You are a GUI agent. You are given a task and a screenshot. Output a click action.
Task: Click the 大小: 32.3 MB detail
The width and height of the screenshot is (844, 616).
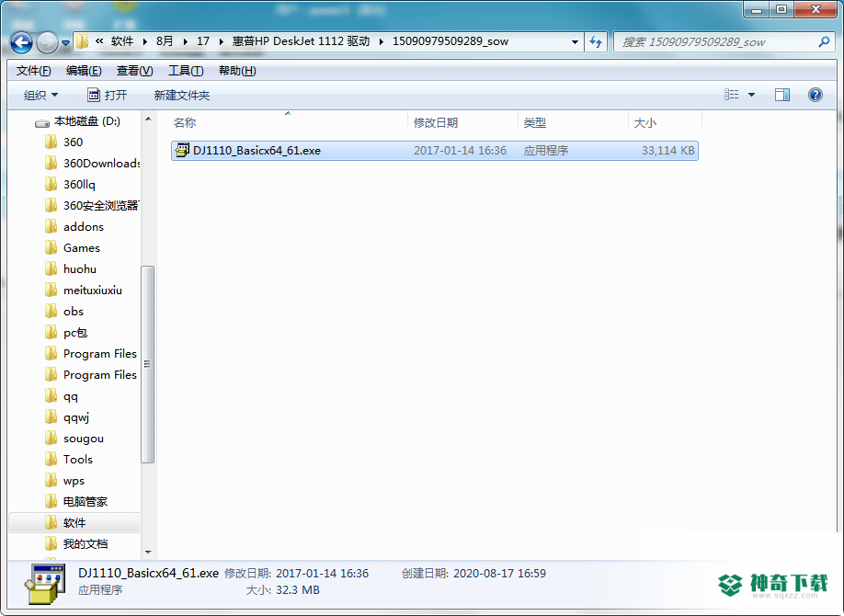pos(282,590)
